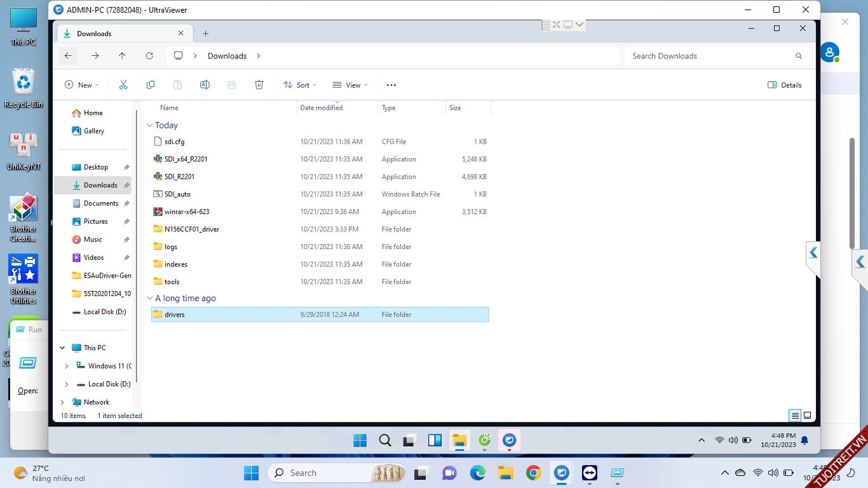Sort files by Date modified column
The height and width of the screenshot is (488, 868).
322,108
